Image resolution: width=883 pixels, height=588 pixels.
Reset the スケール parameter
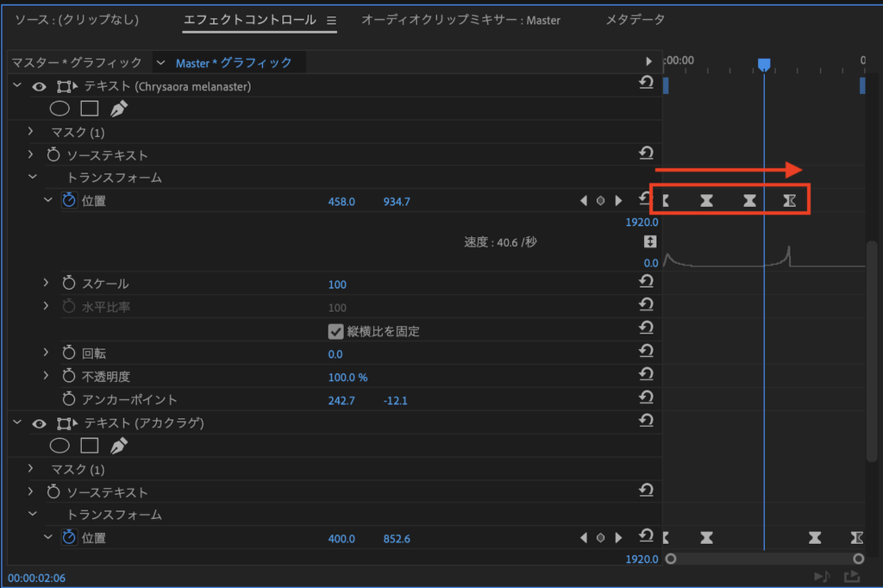pos(646,281)
